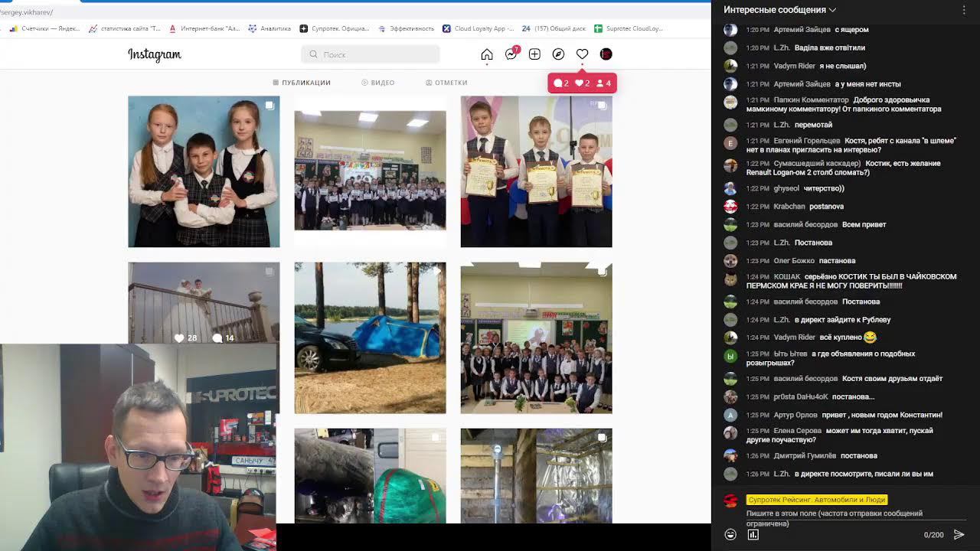Open chat options three-dot menu
980x551 pixels.
coord(964,10)
